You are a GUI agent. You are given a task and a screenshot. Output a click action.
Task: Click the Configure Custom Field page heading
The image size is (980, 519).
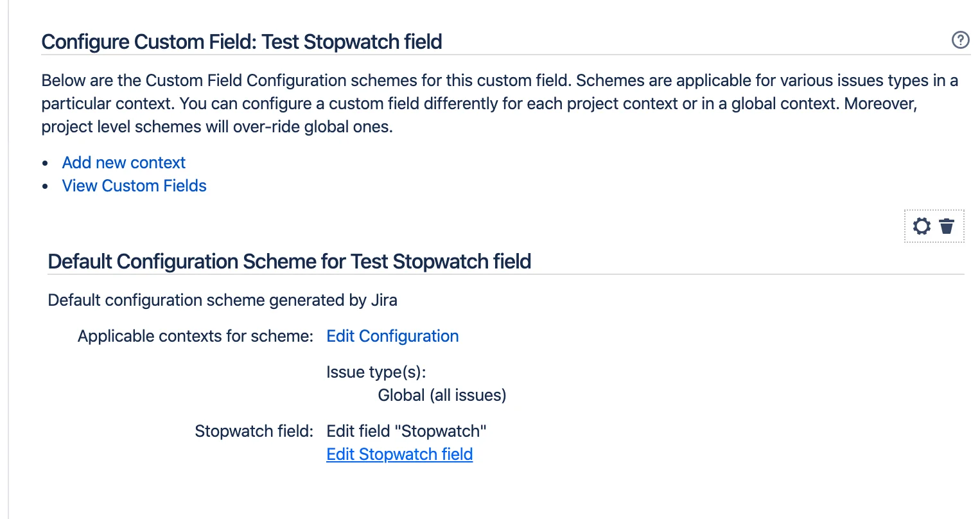click(241, 42)
